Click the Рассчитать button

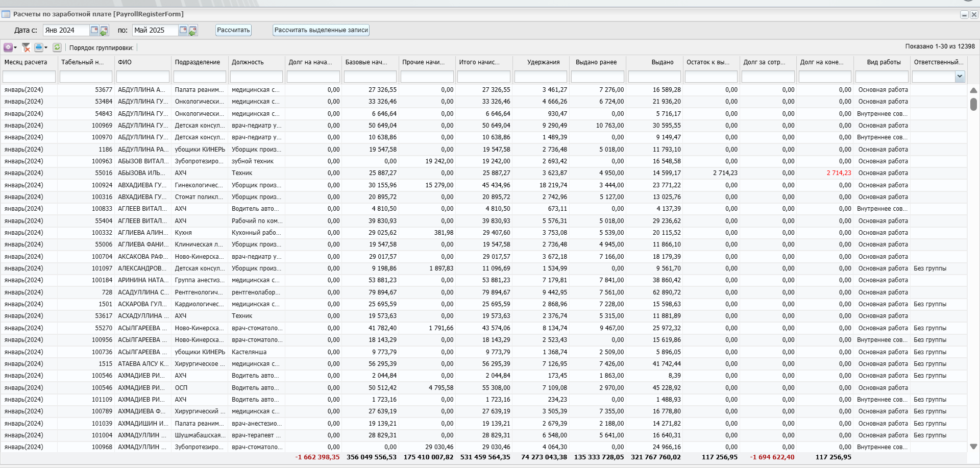tap(233, 30)
